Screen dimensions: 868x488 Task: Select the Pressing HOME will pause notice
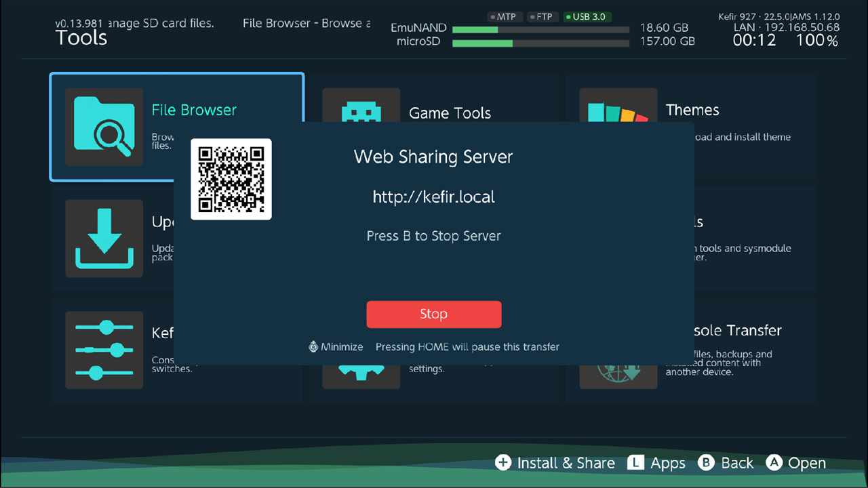tap(468, 346)
